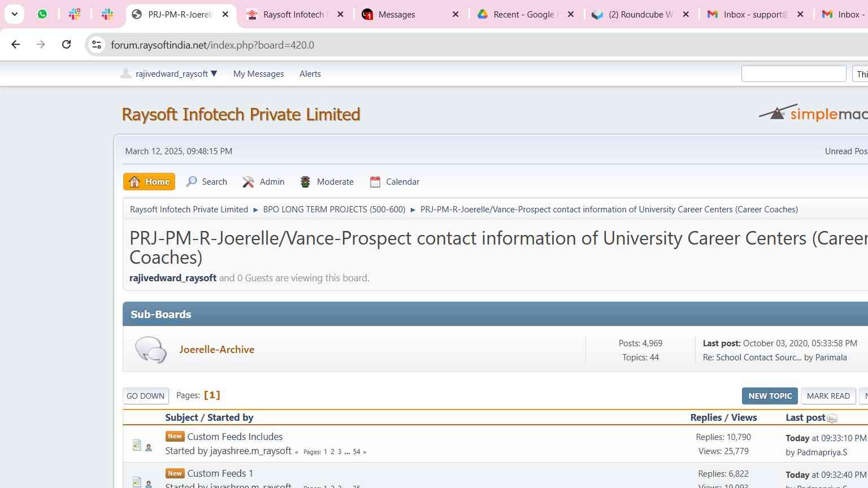This screenshot has height=488, width=868.
Task: Create a NEW TOPIC
Action: point(770,396)
